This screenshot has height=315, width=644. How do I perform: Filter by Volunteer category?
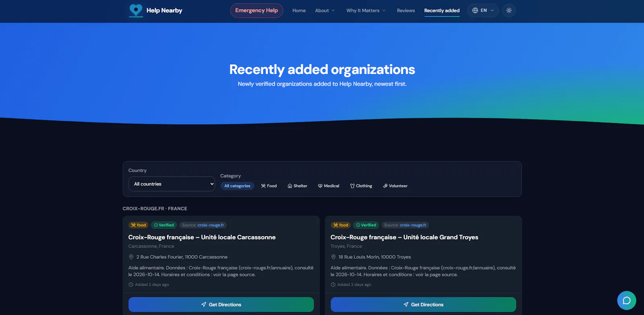point(395,186)
